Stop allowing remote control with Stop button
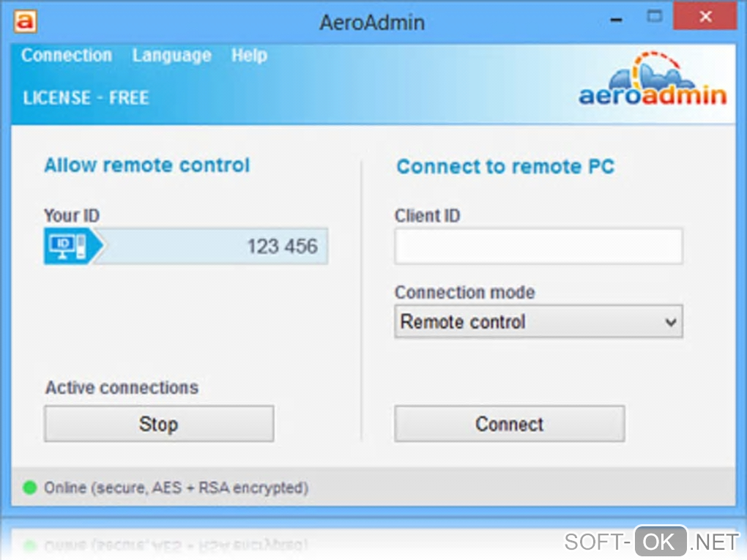 (159, 424)
